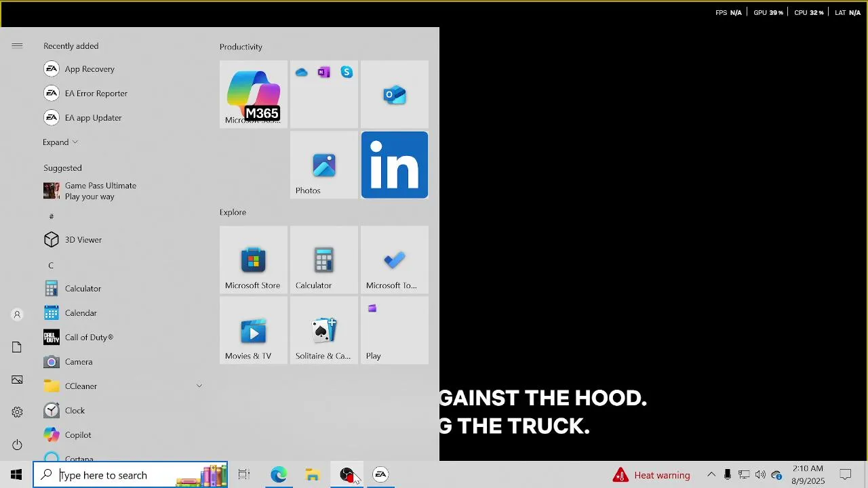
Task: Open the Play folder tile
Action: 395,330
